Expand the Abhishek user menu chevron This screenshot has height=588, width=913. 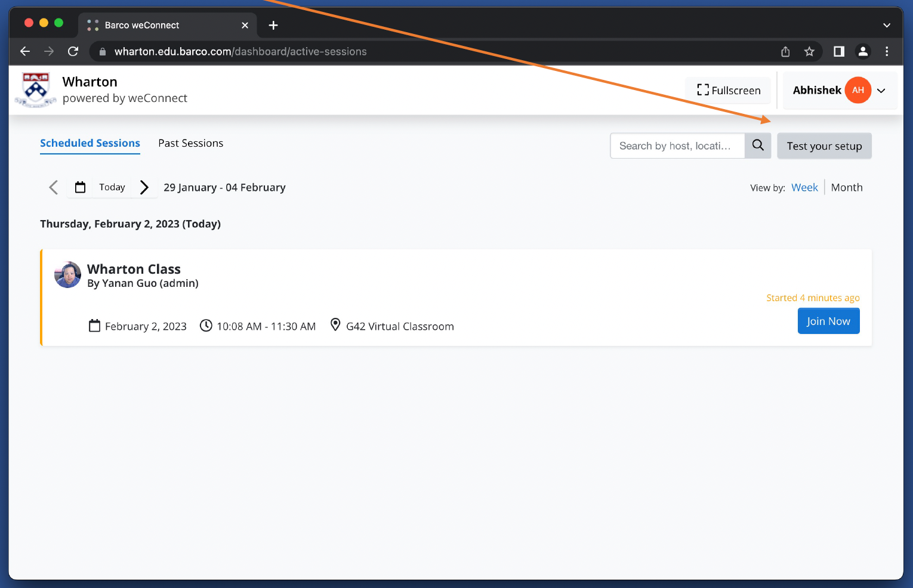tap(881, 91)
